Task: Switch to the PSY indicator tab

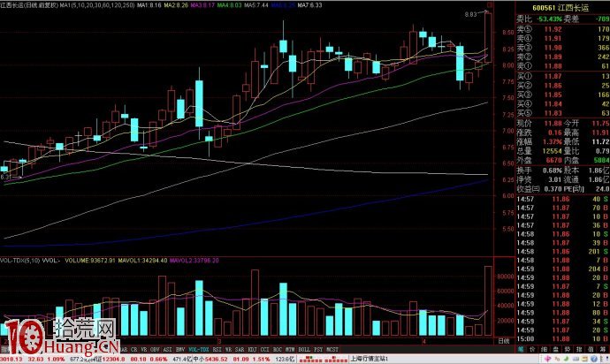Action: [318, 350]
